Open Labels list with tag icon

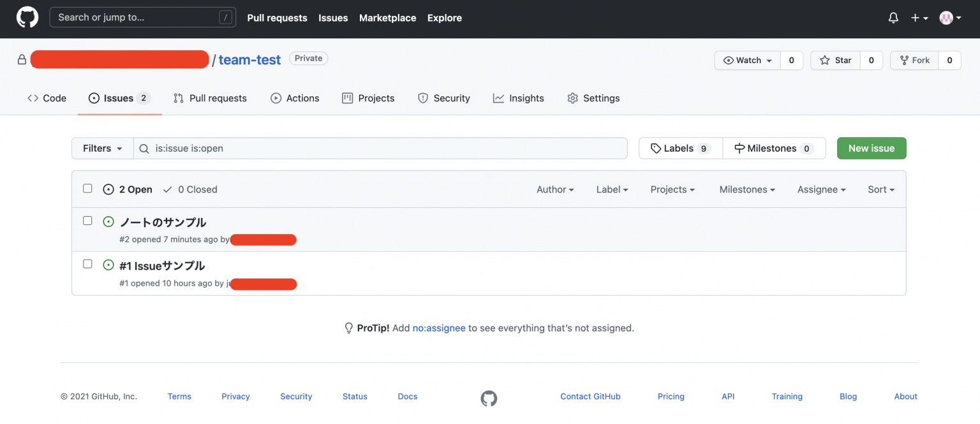680,148
